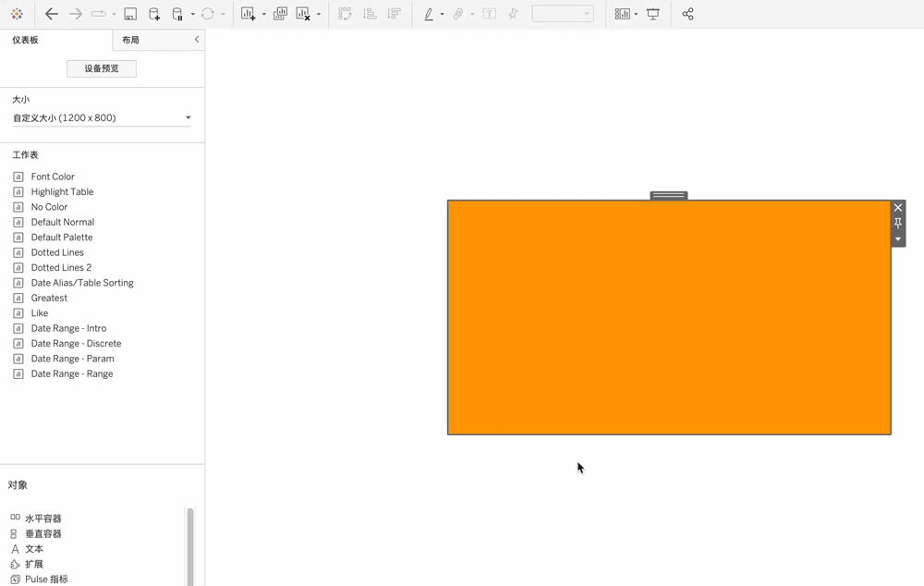
Task: Open the orange object's more options arrow
Action: (x=898, y=239)
